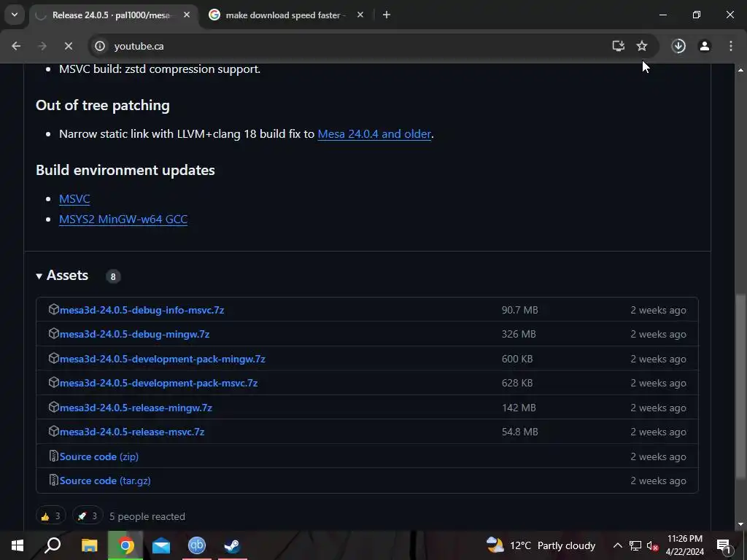Viewport: 747px width, 560px height.
Task: Open File Explorer from the taskbar
Action: (x=89, y=545)
